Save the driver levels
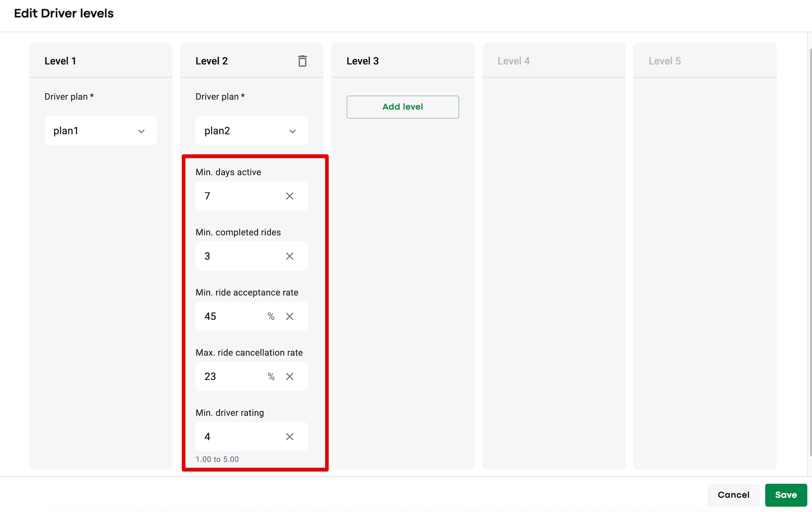The image size is (812, 512). 786,495
